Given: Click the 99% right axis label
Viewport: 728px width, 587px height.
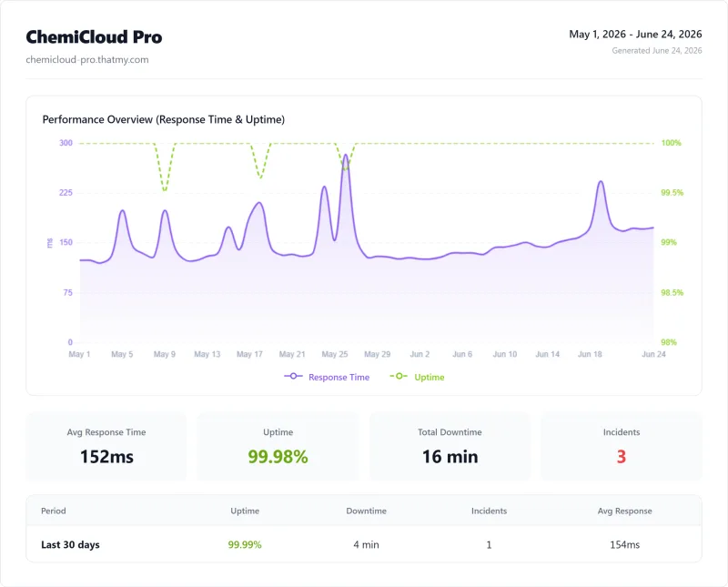Looking at the screenshot, I should [669, 242].
